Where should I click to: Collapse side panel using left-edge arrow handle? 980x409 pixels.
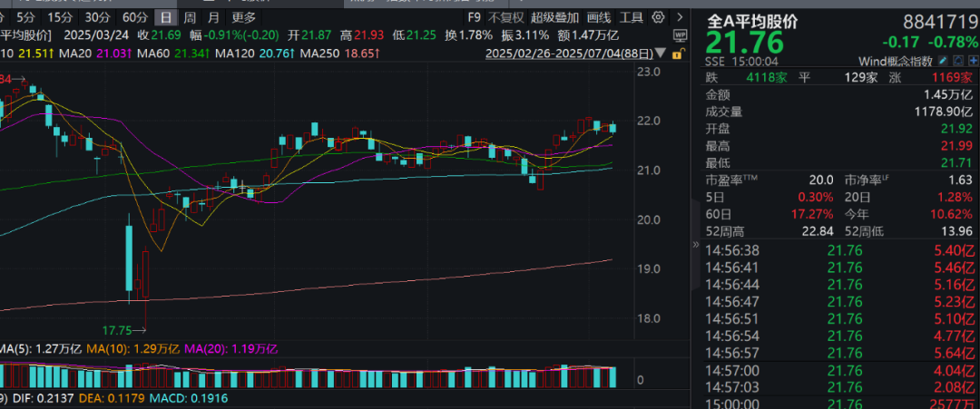pos(695,245)
